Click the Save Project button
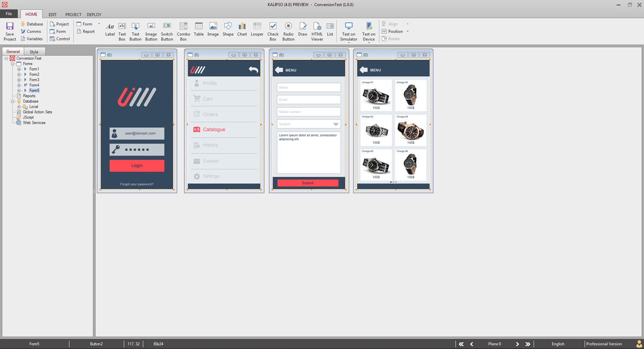644x349 pixels. (9, 31)
